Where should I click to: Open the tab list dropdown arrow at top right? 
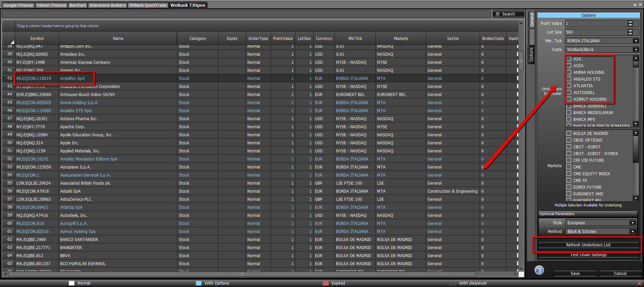point(635,5)
